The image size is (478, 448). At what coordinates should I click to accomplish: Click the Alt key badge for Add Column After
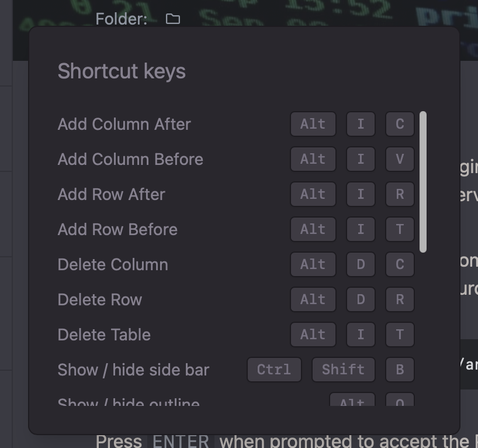(x=313, y=124)
